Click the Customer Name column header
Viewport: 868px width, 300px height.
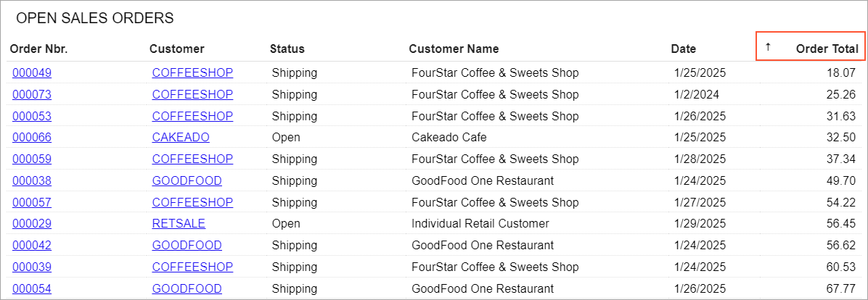[x=454, y=49]
